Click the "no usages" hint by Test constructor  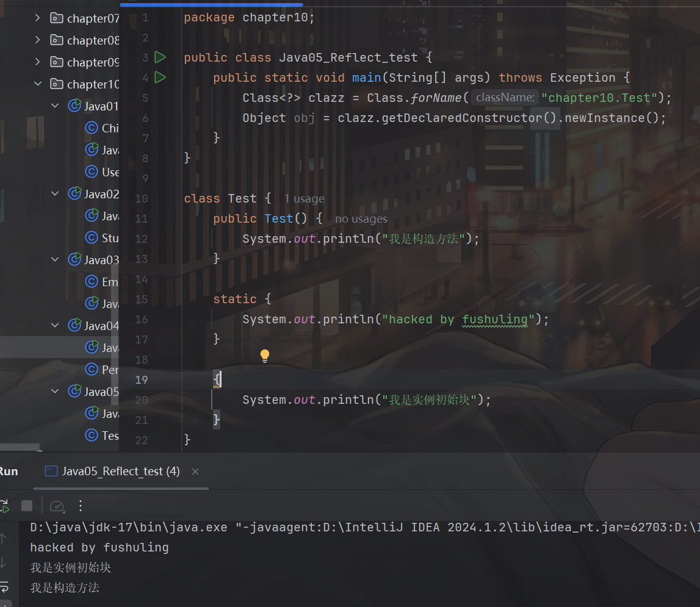(x=361, y=219)
